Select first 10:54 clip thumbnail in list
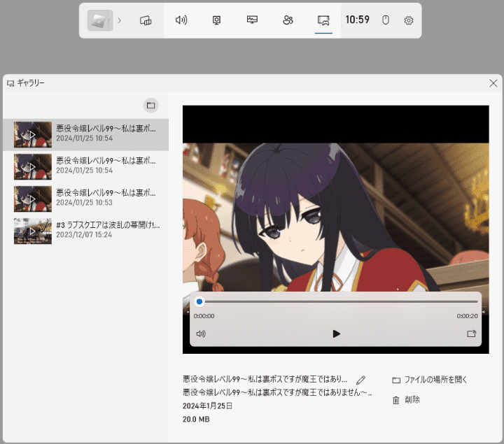504x444 pixels. pos(33,134)
